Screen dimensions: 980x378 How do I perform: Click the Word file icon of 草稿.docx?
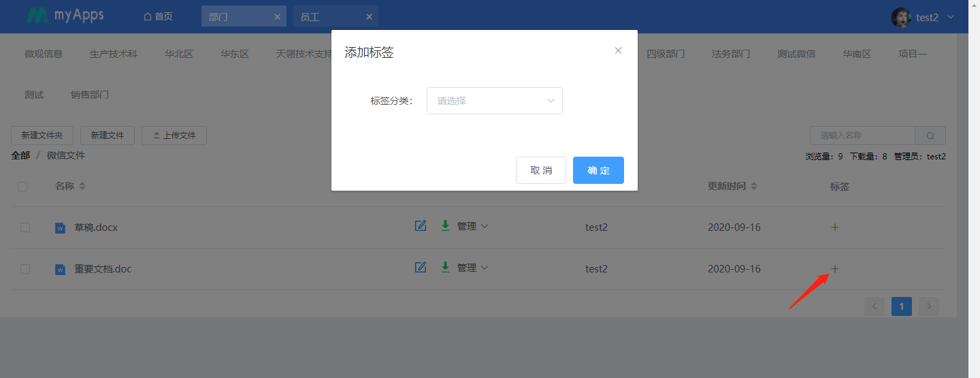(60, 228)
